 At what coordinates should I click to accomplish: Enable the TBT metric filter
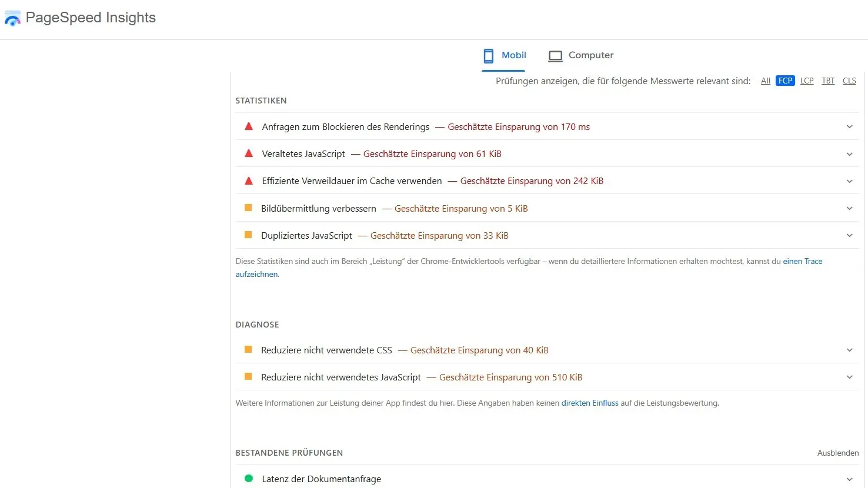(828, 81)
